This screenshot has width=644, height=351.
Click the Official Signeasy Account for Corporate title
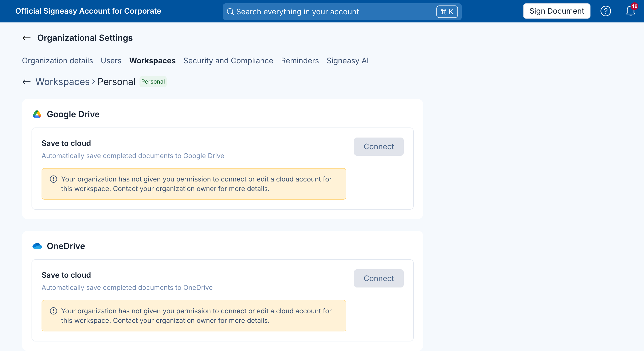pyautogui.click(x=88, y=11)
